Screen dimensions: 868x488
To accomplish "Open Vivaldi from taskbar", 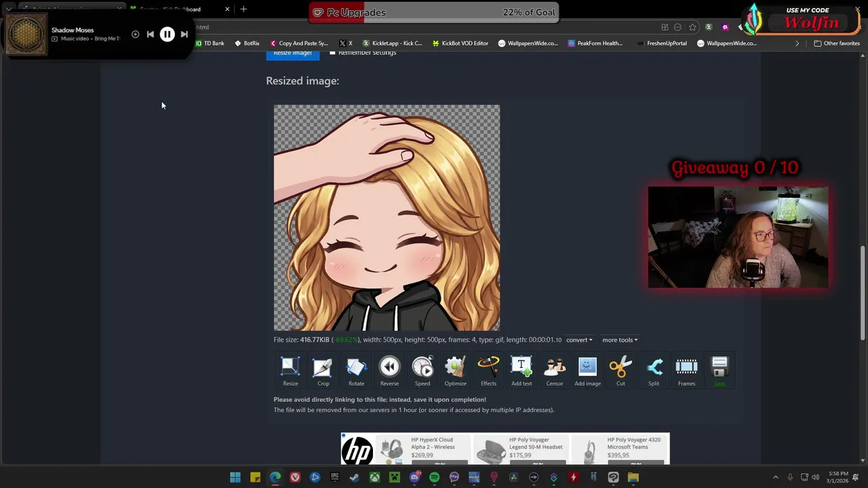I will [x=295, y=477].
